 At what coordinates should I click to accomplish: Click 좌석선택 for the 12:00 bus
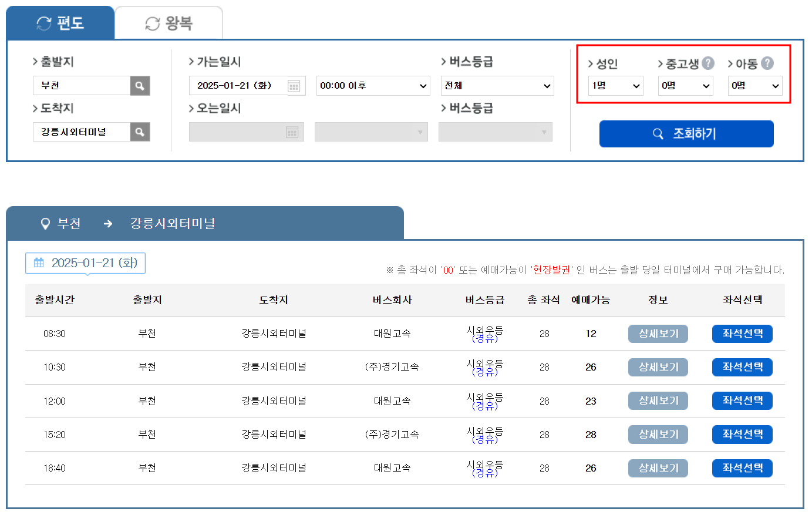click(x=742, y=400)
